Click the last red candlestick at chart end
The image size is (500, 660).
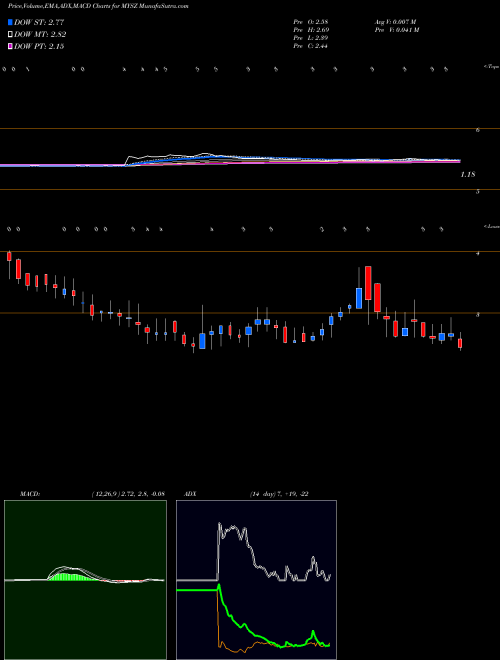point(460,343)
